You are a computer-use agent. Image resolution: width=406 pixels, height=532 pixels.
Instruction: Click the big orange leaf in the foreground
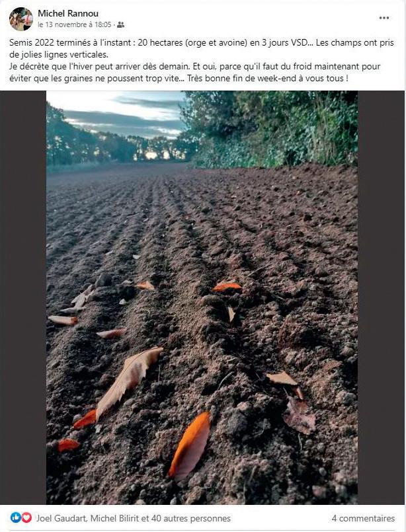coord(190,445)
